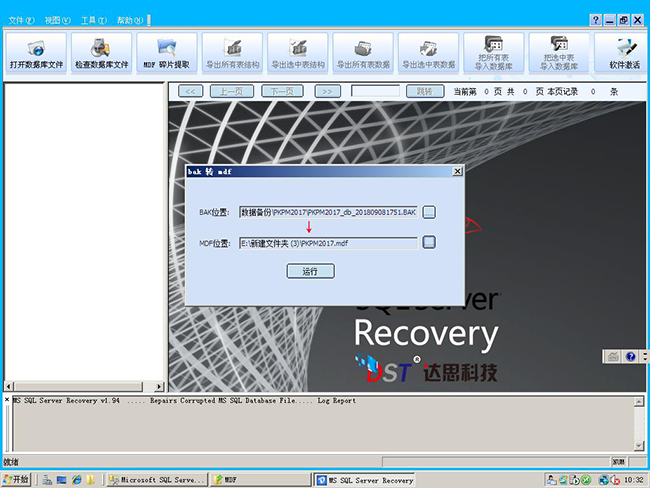The height and width of the screenshot is (488, 650).
Task: Click the user icon in system tray
Action: tap(552, 480)
